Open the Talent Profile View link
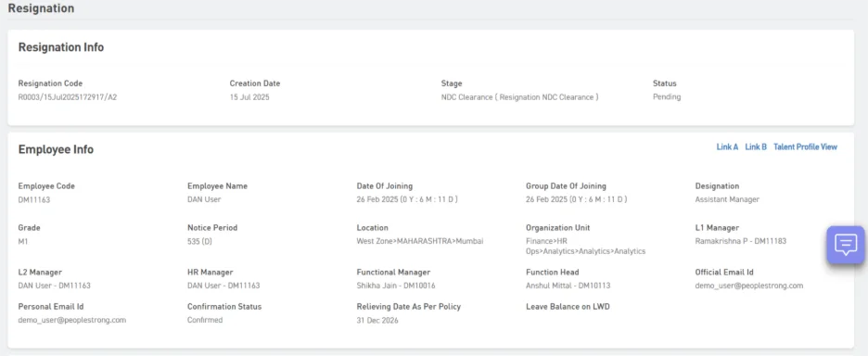 pos(806,147)
